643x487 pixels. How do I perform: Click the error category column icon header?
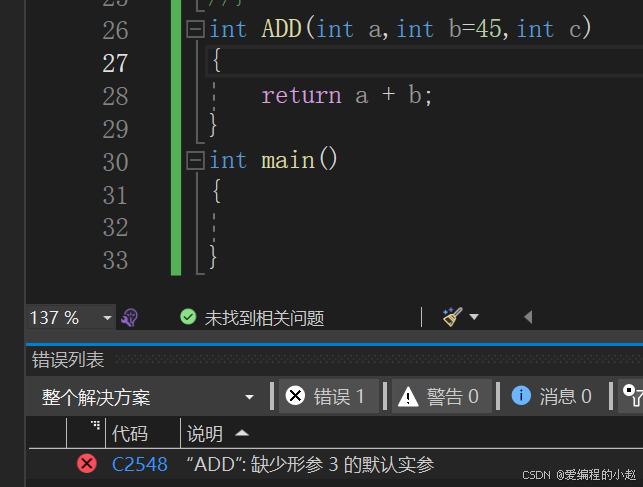[x=95, y=425]
